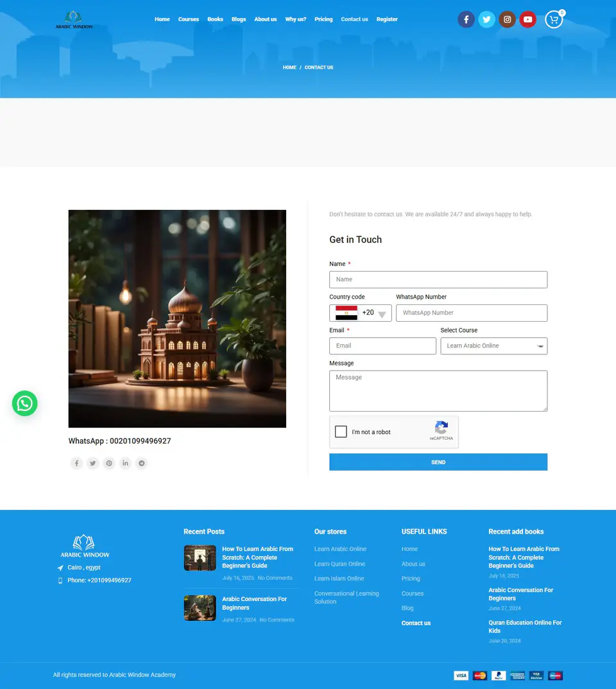Expand the Select Course dropdown
The width and height of the screenshot is (616, 689).
tap(493, 346)
